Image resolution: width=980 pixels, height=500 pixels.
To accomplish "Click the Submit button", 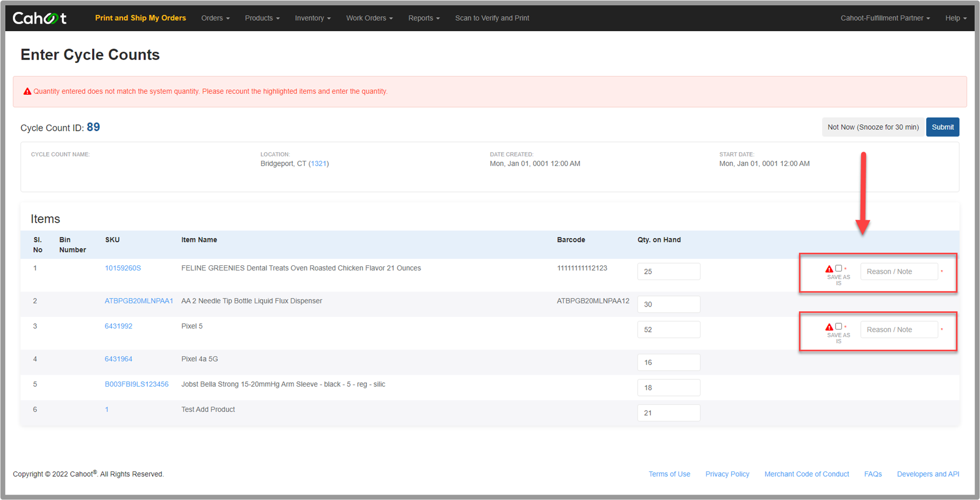I will pos(942,127).
